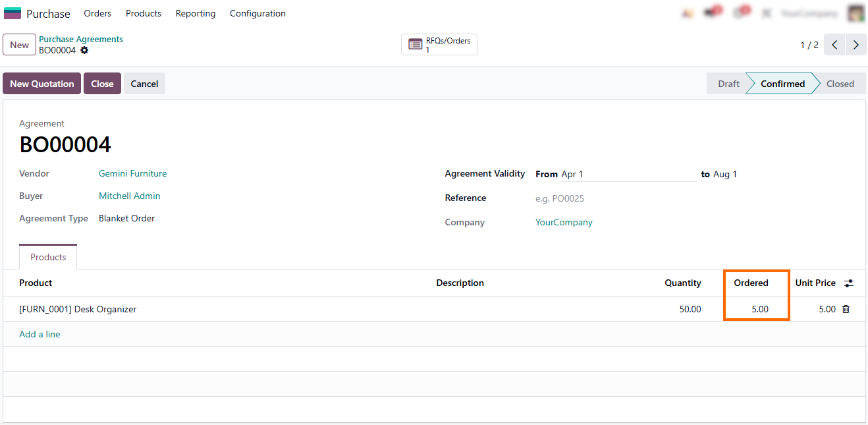Expand the Configuration menu

(x=258, y=13)
